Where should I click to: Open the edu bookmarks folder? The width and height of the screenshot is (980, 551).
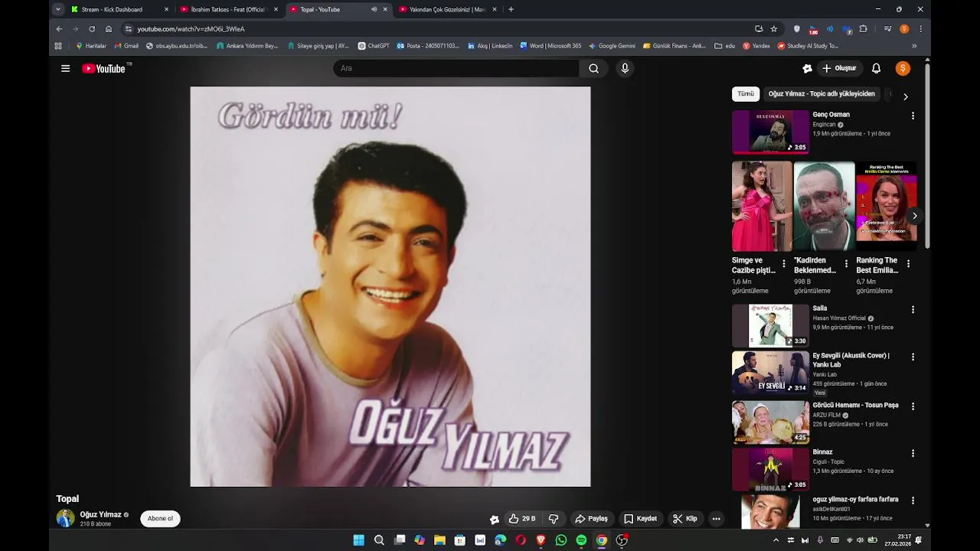[x=724, y=46]
